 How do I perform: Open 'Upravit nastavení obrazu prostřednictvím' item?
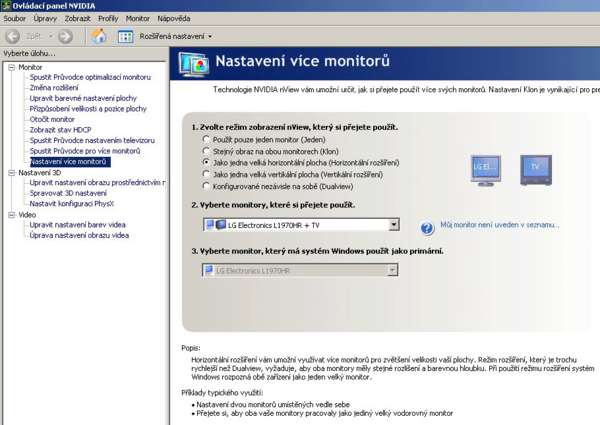click(98, 183)
